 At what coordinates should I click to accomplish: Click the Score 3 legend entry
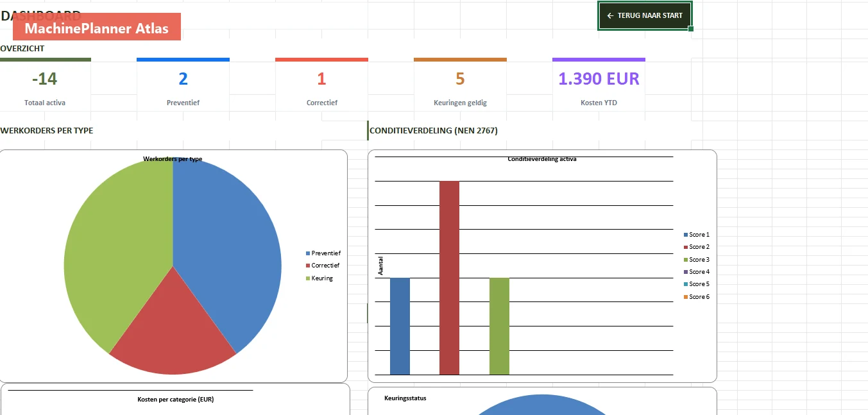coord(697,260)
